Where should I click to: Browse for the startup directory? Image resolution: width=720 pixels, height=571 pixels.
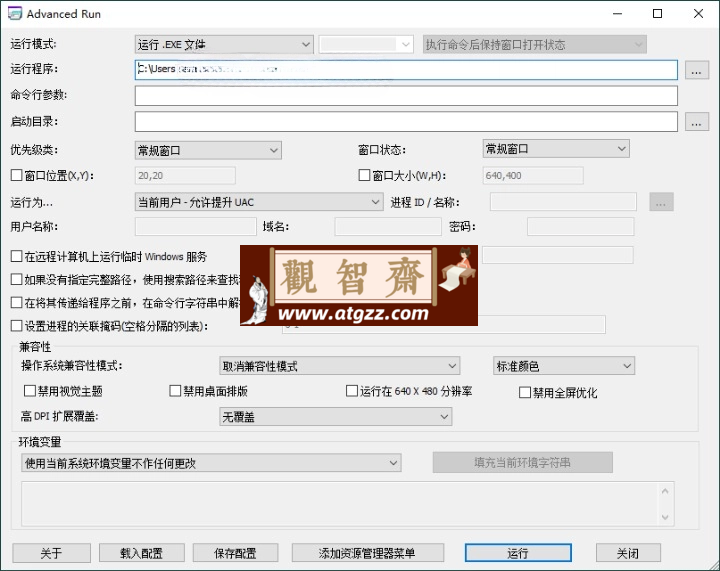click(697, 122)
